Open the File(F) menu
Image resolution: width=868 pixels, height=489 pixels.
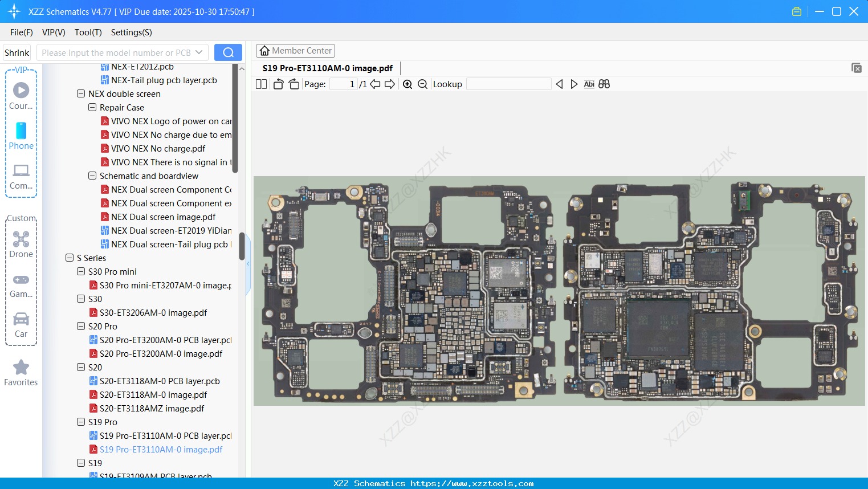[22, 32]
